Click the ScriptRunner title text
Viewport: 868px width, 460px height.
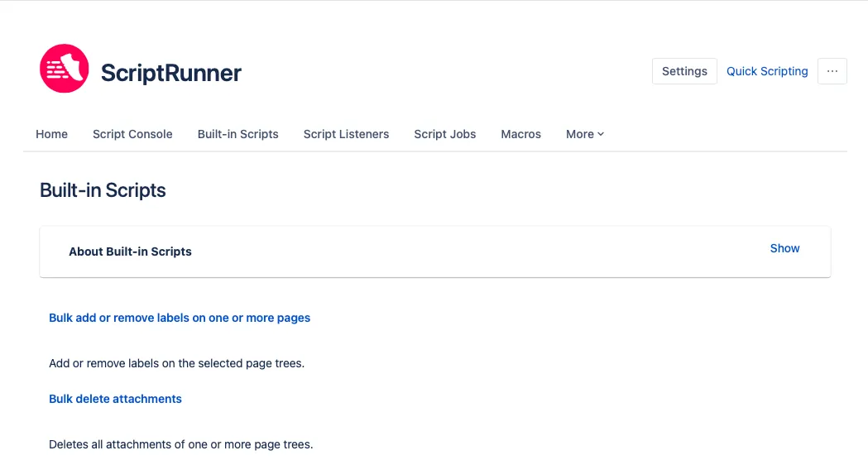click(171, 73)
